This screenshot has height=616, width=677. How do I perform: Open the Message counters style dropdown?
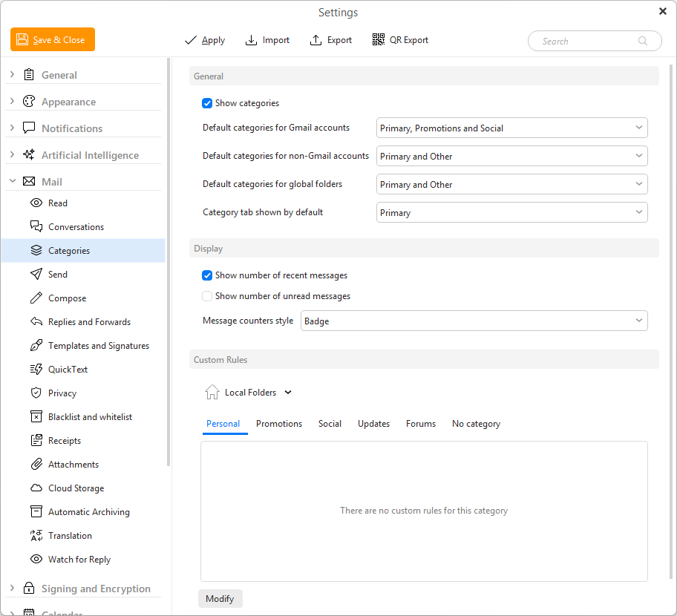tap(474, 321)
